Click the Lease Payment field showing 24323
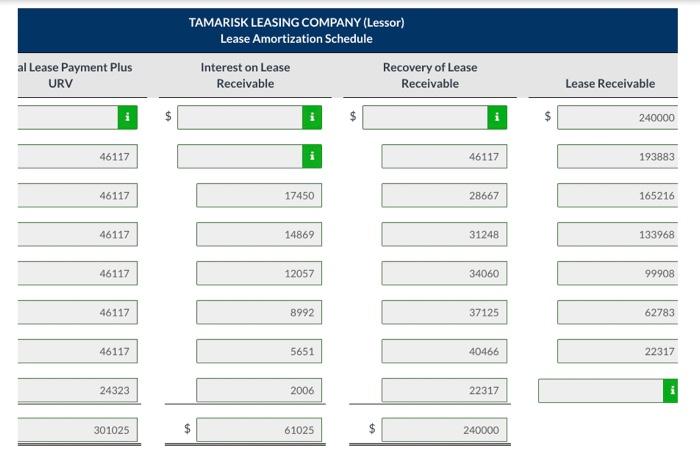The width and height of the screenshot is (700, 459). click(x=78, y=390)
